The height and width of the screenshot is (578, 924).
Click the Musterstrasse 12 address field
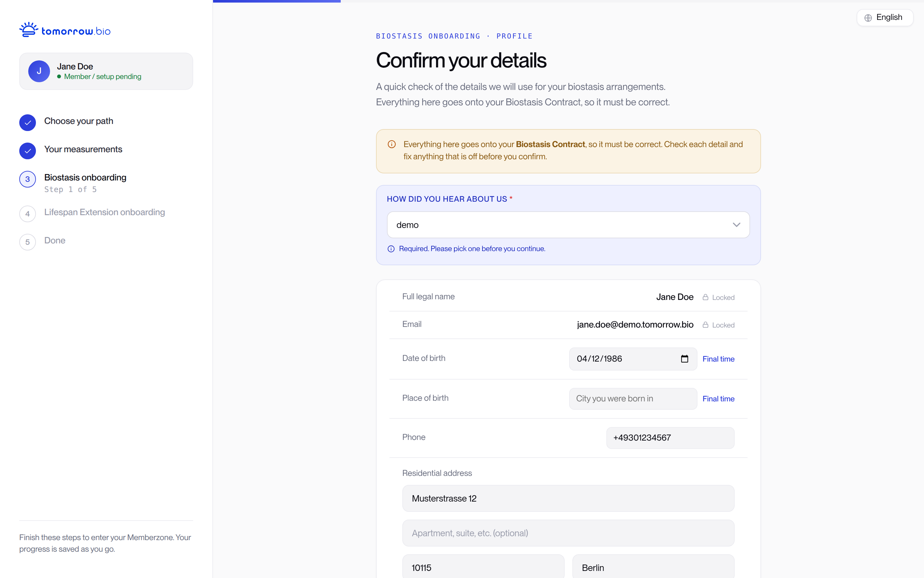pyautogui.click(x=568, y=498)
